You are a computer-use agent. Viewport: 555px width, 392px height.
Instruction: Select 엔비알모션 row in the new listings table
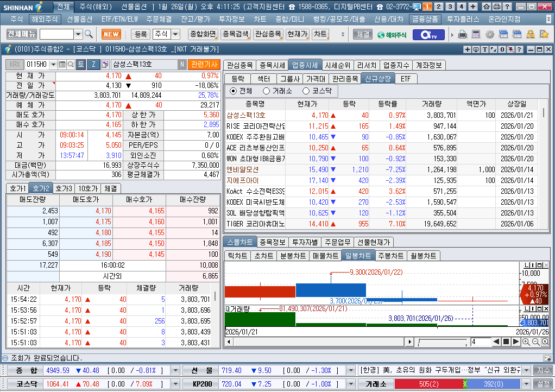pos(382,169)
